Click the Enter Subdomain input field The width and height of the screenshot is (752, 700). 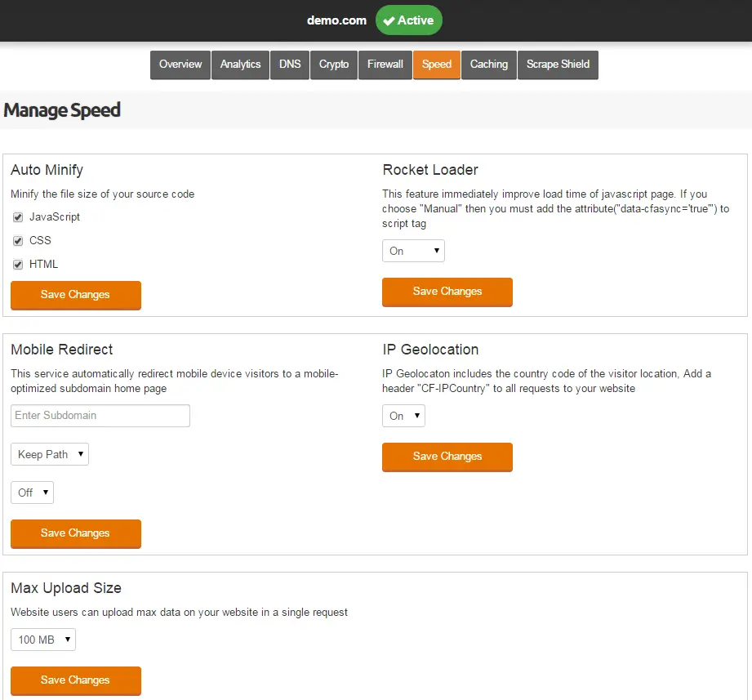tap(100, 416)
